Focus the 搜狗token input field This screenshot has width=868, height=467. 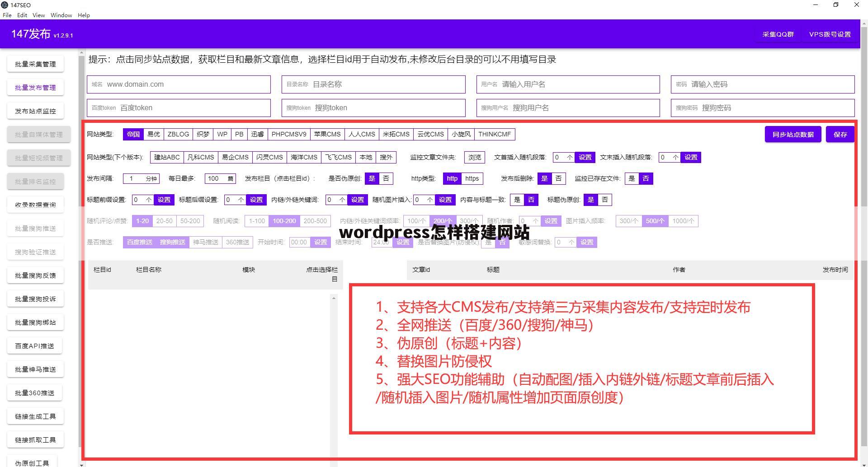pyautogui.click(x=373, y=108)
